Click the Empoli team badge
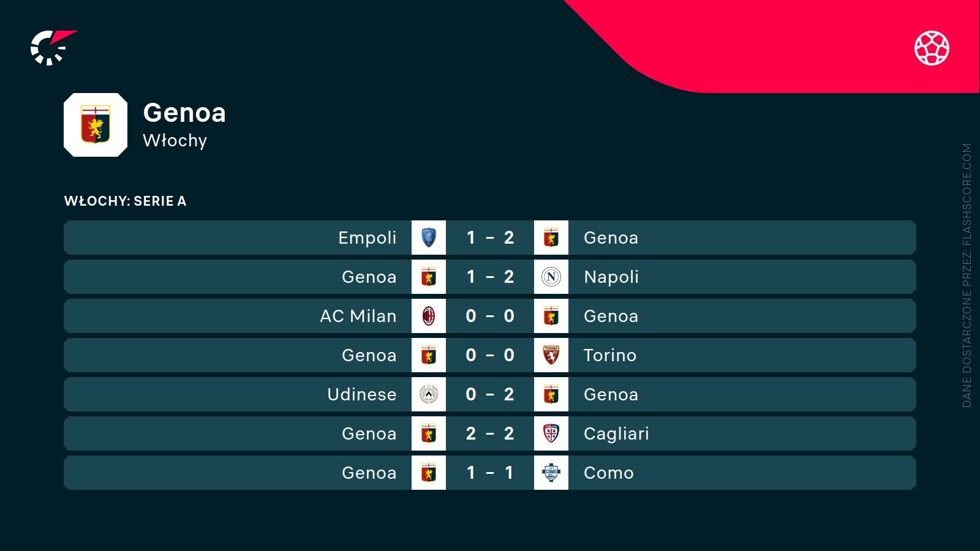 (x=429, y=238)
